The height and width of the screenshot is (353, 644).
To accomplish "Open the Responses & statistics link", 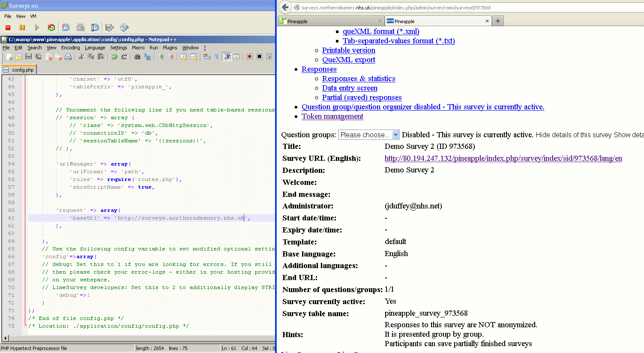I will click(359, 78).
